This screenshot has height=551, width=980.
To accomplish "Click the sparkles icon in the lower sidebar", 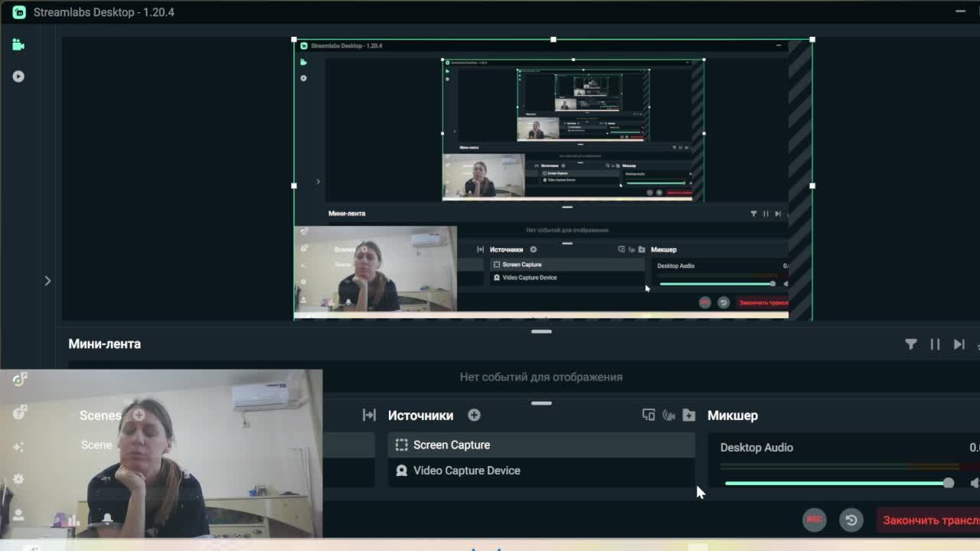I will point(18,446).
